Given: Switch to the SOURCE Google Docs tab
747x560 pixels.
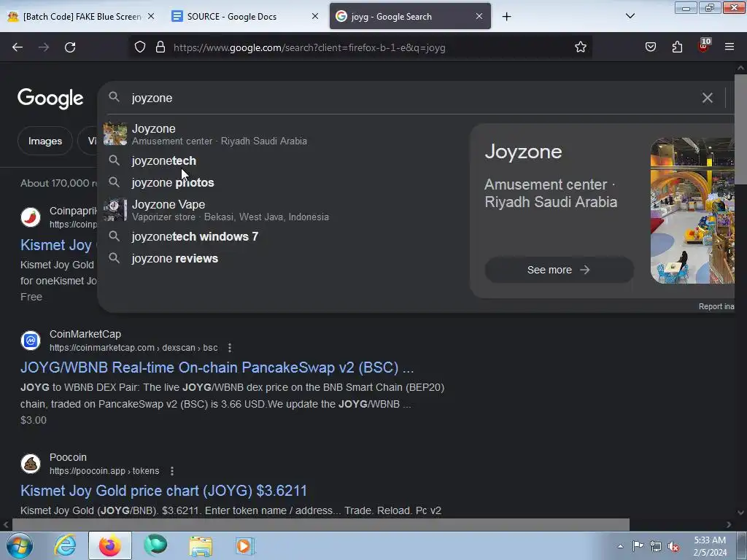Looking at the screenshot, I should 245,16.
